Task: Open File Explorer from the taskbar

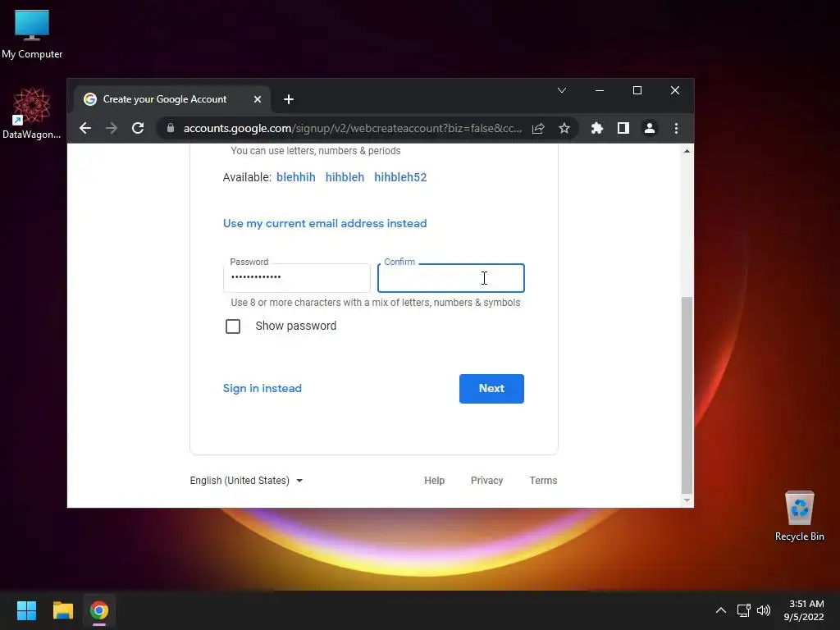Action: coord(62,610)
